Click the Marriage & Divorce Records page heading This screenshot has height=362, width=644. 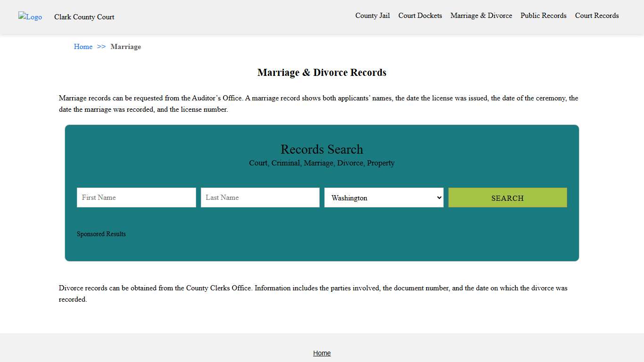click(322, 73)
